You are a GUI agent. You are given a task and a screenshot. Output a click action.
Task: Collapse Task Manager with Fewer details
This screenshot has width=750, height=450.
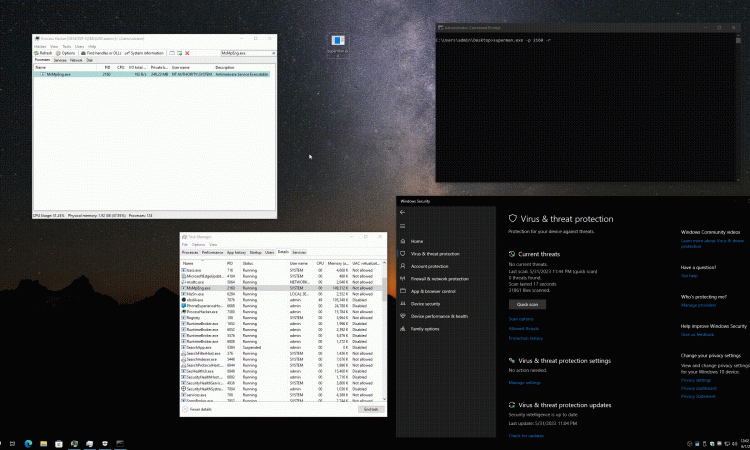coord(197,409)
